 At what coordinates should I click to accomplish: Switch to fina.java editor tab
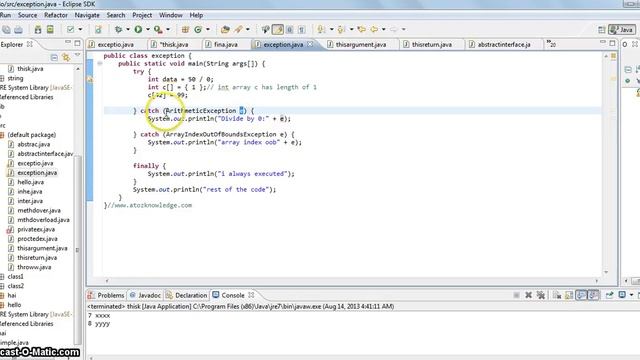(x=225, y=44)
